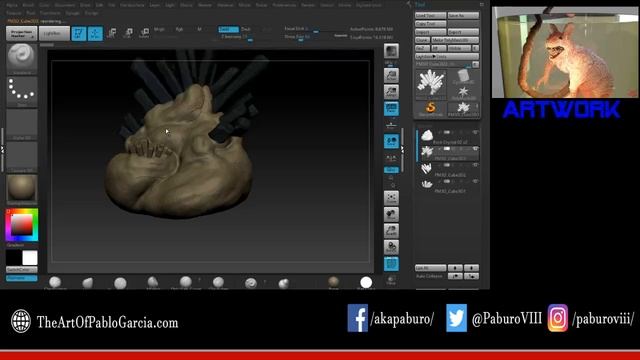This screenshot has height=360, width=640.
Task: Toggle visibility eye of last subtool row
Action: click(475, 181)
